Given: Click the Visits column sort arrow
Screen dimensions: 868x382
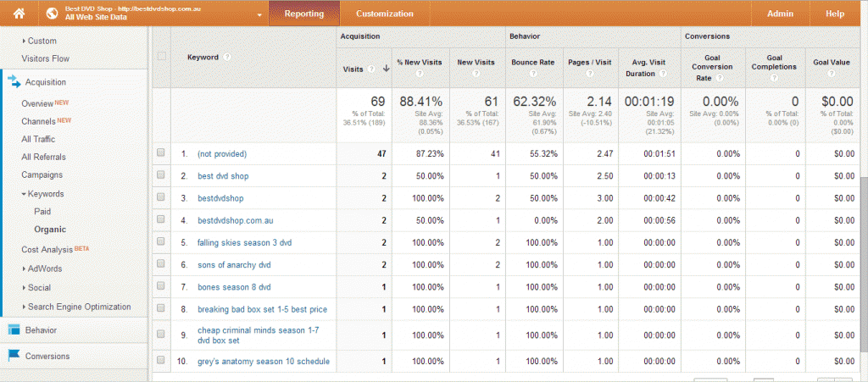Looking at the screenshot, I should pyautogui.click(x=387, y=69).
